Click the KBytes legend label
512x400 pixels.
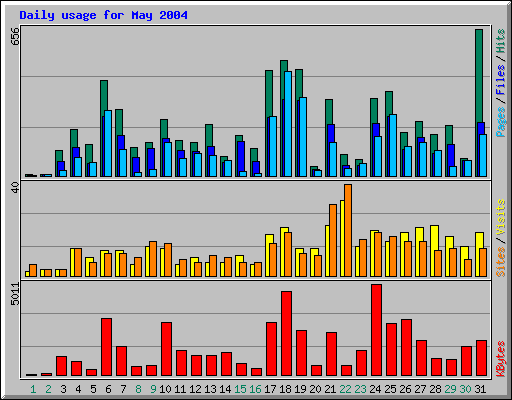501,359
